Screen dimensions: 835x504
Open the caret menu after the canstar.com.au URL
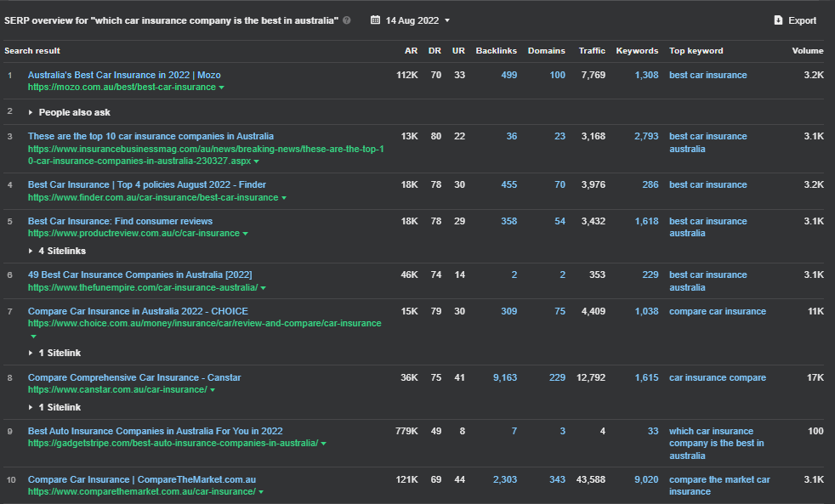(x=213, y=390)
